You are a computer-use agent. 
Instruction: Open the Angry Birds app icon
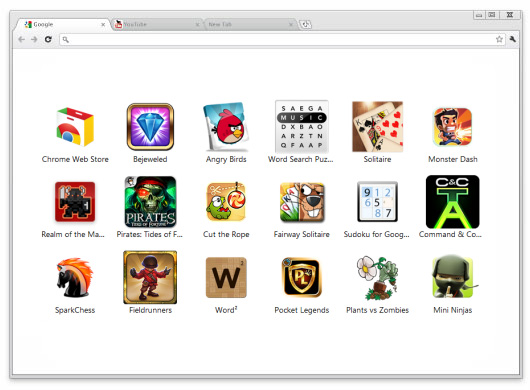[226, 126]
